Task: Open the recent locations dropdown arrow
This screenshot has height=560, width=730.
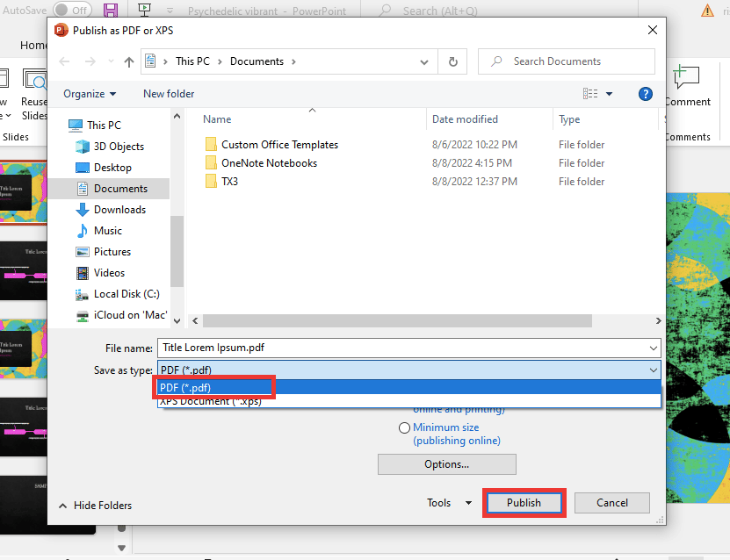Action: point(111,61)
